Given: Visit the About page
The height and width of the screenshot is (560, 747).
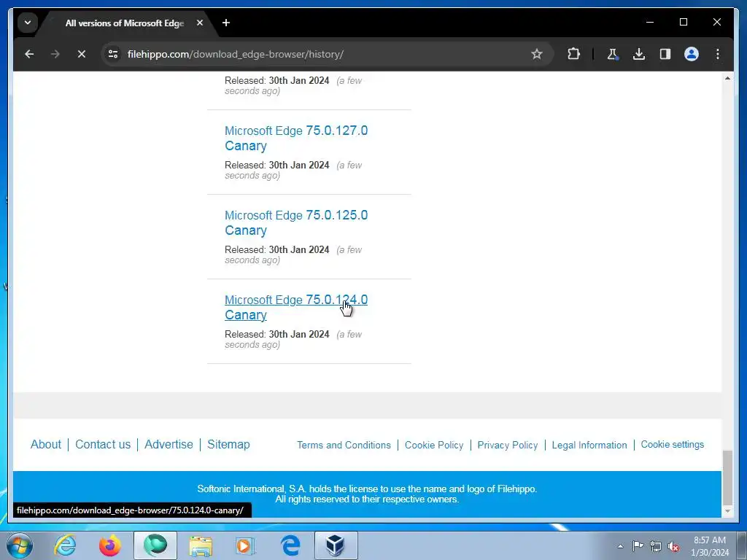Looking at the screenshot, I should coord(46,444).
